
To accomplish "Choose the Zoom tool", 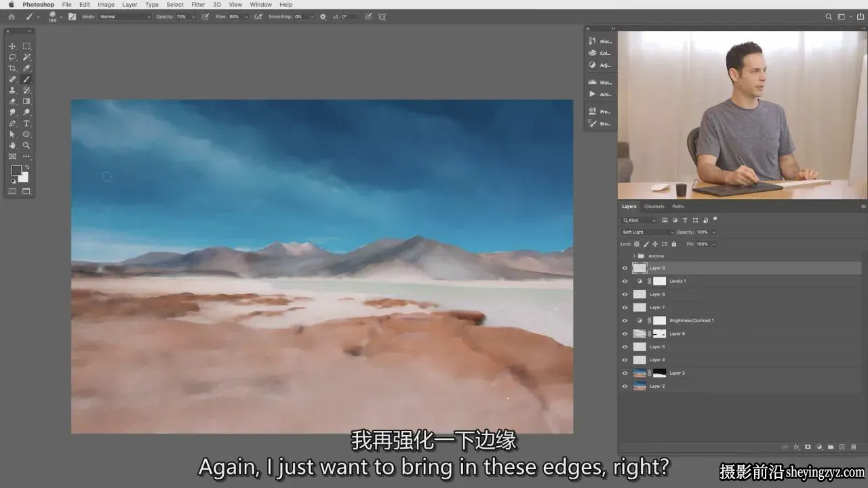I will coord(26,145).
